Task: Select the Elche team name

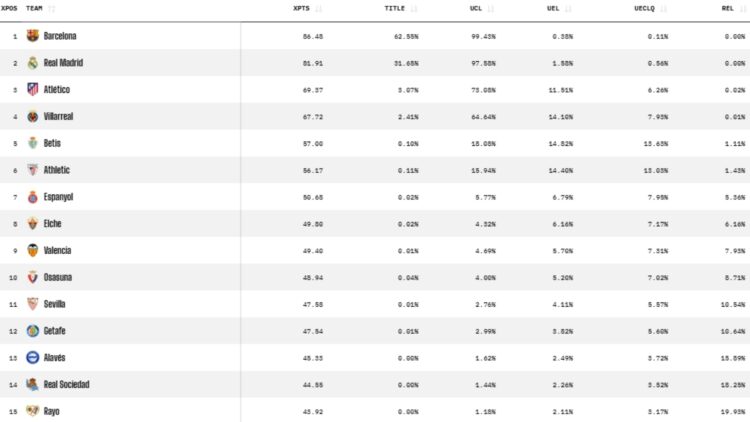Action: click(x=53, y=224)
